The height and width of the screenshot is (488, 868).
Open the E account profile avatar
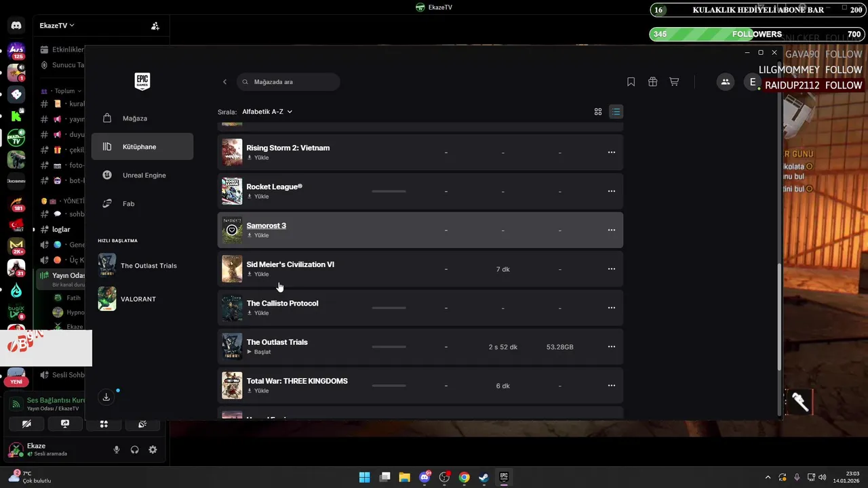click(x=752, y=82)
